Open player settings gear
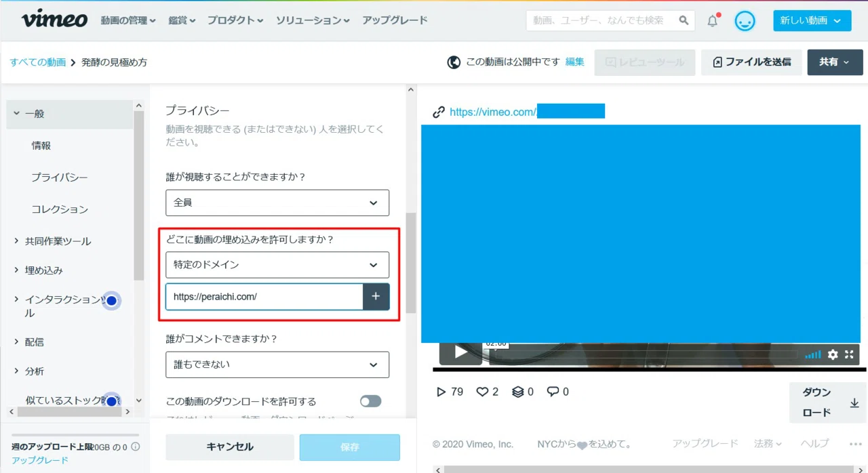This screenshot has height=473, width=868. pyautogui.click(x=833, y=354)
